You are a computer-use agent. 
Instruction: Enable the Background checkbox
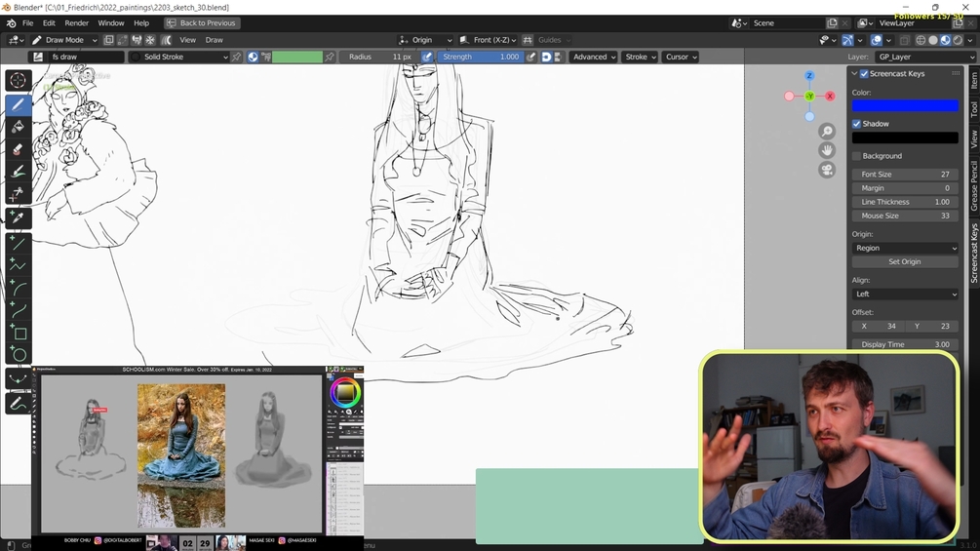pyautogui.click(x=857, y=156)
